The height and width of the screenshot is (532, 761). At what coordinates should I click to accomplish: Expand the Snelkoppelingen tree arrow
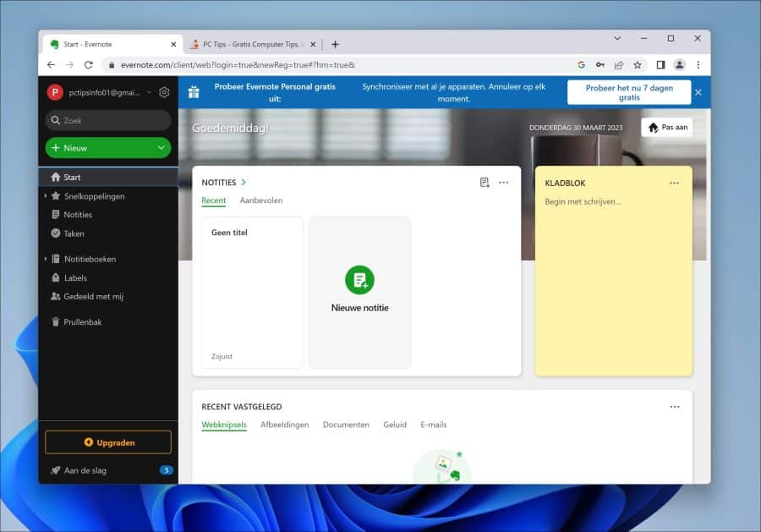[x=45, y=196]
